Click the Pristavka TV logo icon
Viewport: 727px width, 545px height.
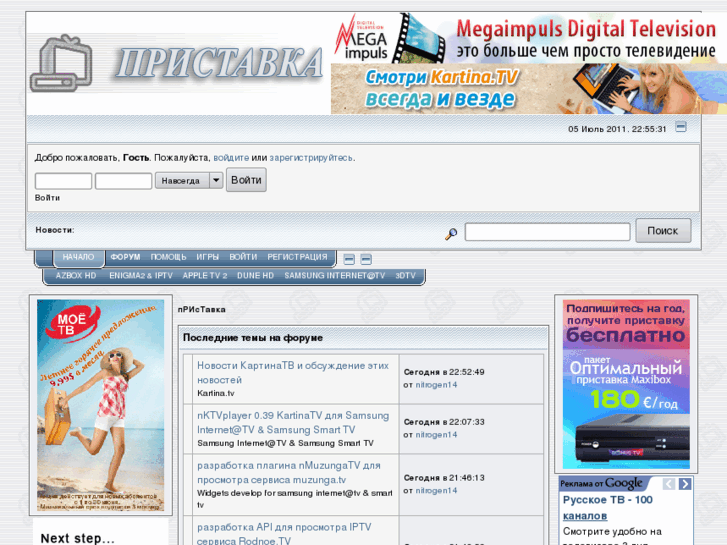61,64
